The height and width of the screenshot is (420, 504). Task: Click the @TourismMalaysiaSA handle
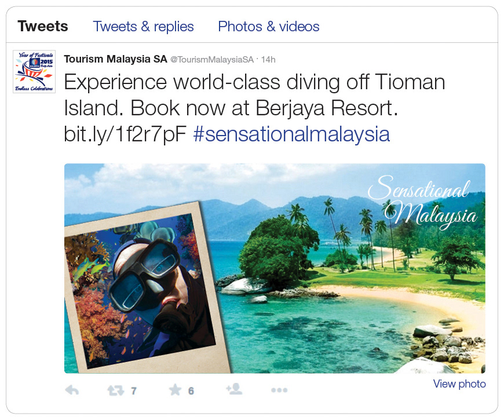(212, 60)
